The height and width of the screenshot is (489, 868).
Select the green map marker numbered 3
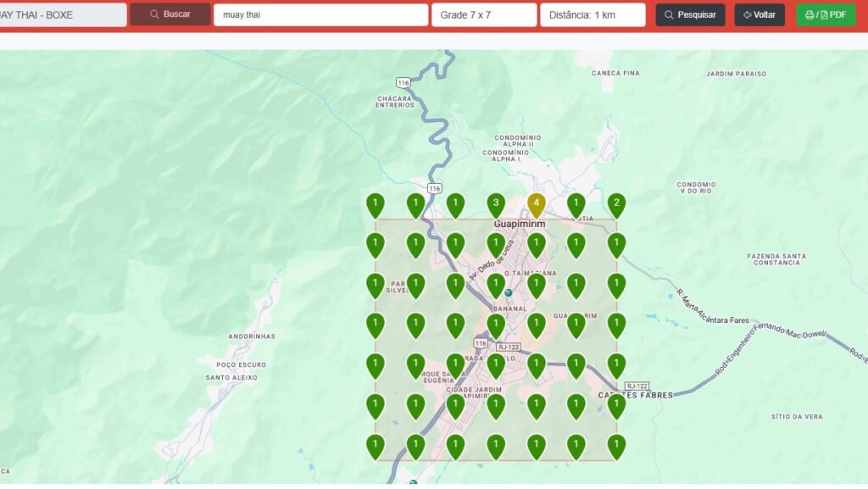point(496,204)
